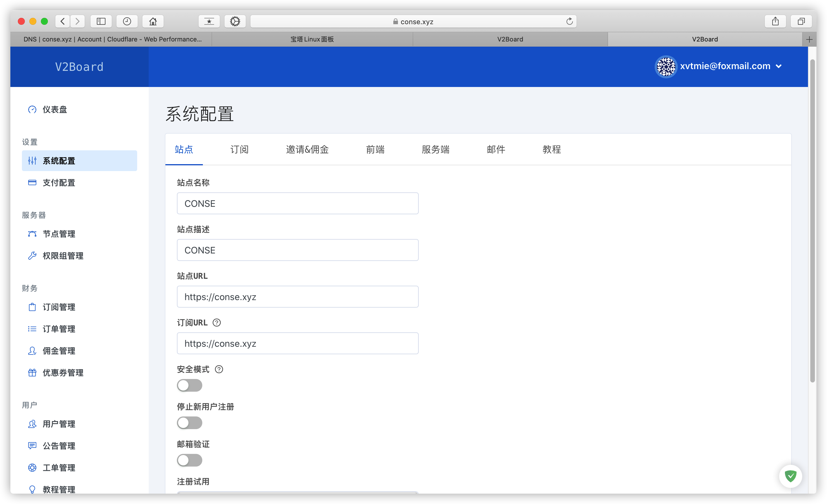Viewport: 827px width, 504px height.
Task: Switch to the 订阅 tab
Action: [239, 149]
